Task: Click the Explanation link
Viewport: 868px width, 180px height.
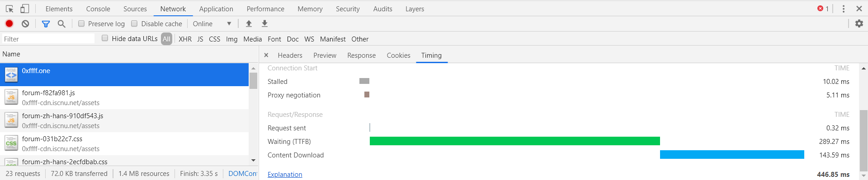Action: point(285,174)
